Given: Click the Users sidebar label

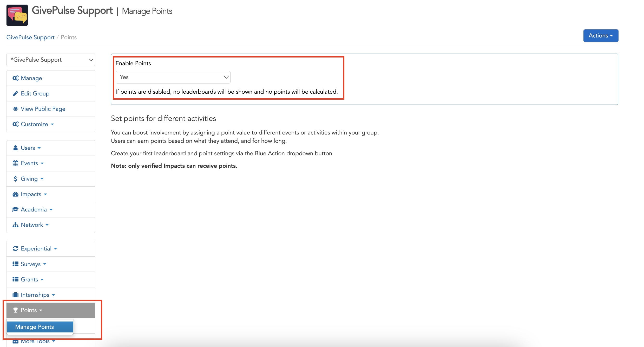Looking at the screenshot, I should (x=28, y=148).
